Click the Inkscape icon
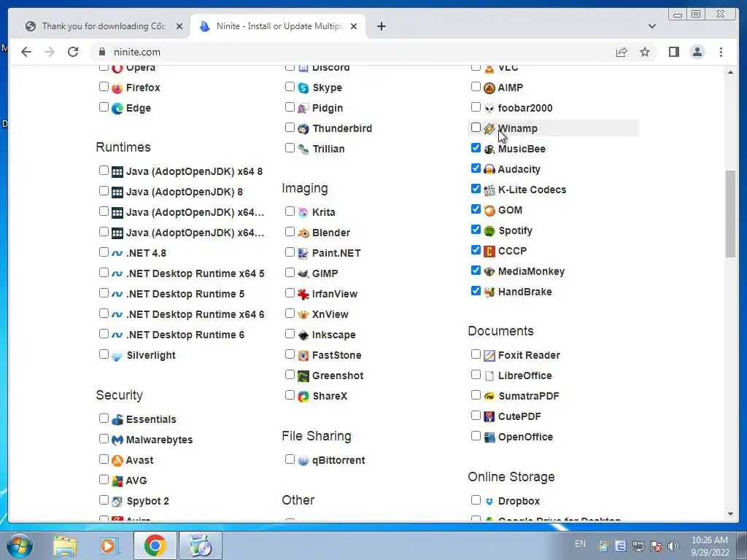This screenshot has width=747, height=560. click(303, 335)
